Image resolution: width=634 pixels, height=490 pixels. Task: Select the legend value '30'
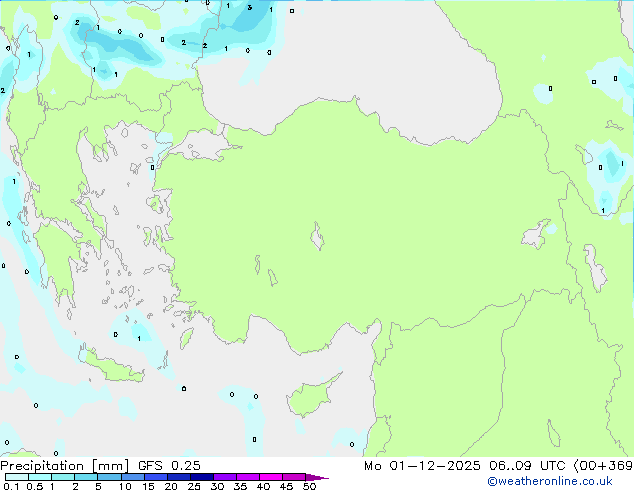217,486
